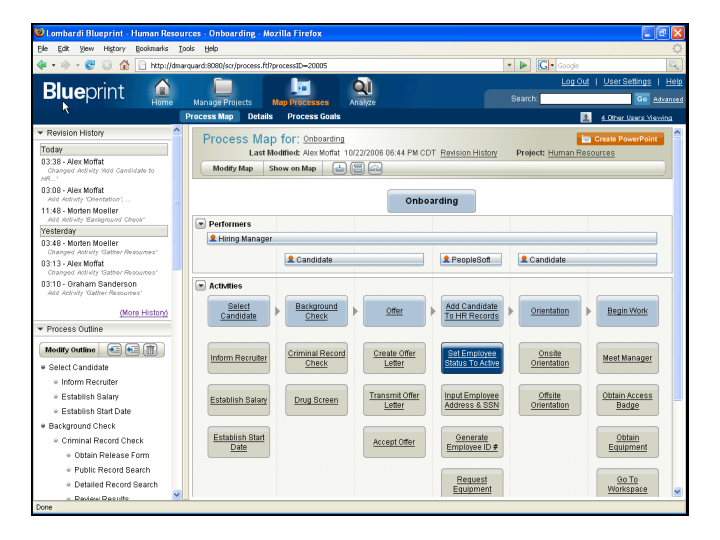The height and width of the screenshot is (540, 720).
Task: Click the Create PowerPoint button
Action: (x=620, y=139)
